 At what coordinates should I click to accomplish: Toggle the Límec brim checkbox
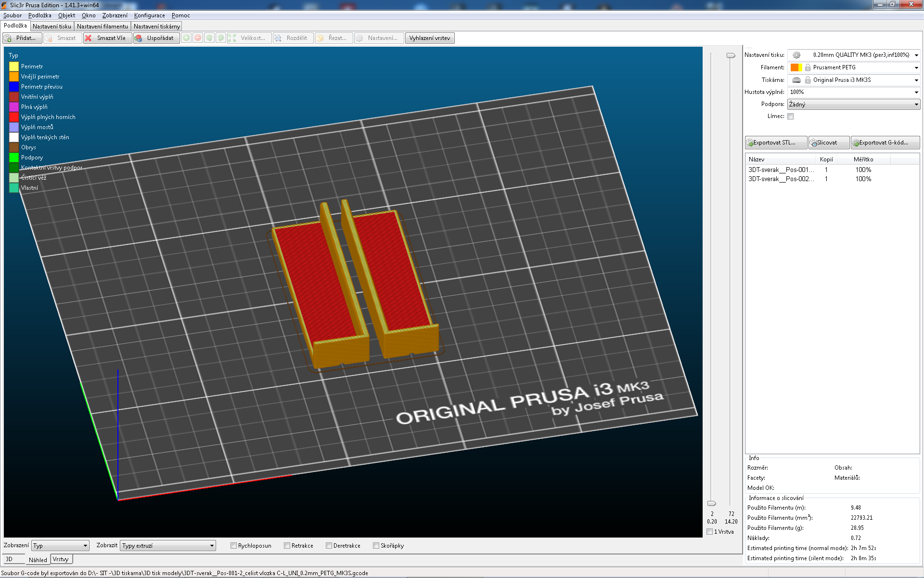pyautogui.click(x=790, y=116)
